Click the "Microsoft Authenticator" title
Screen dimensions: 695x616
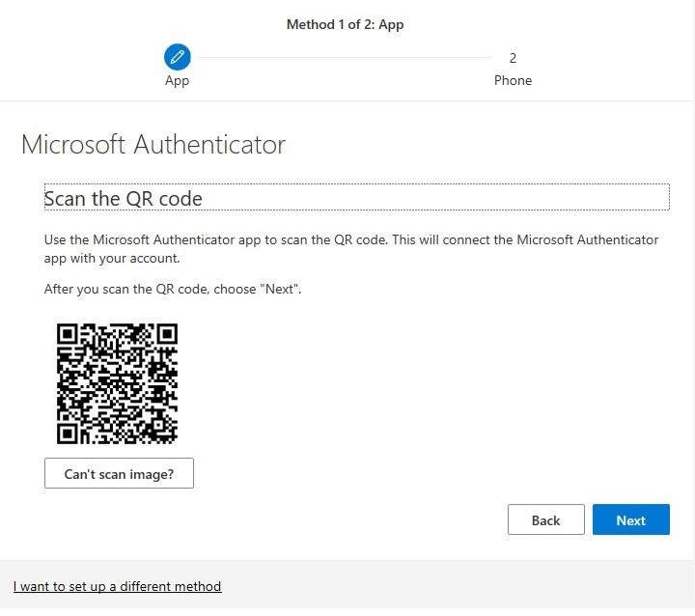[153, 145]
